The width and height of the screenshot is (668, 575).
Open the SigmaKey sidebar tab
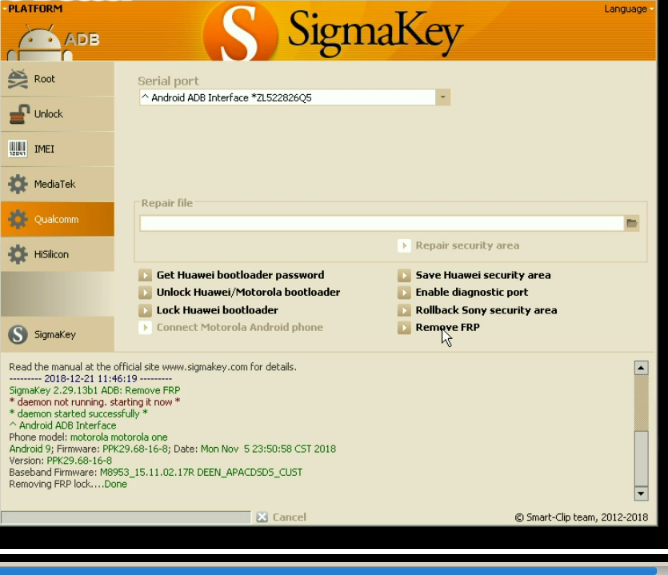[x=58, y=334]
